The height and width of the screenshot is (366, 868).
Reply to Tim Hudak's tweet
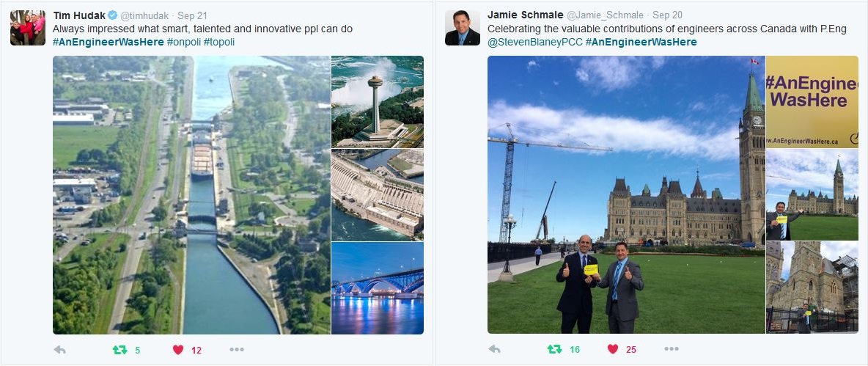pos(59,349)
